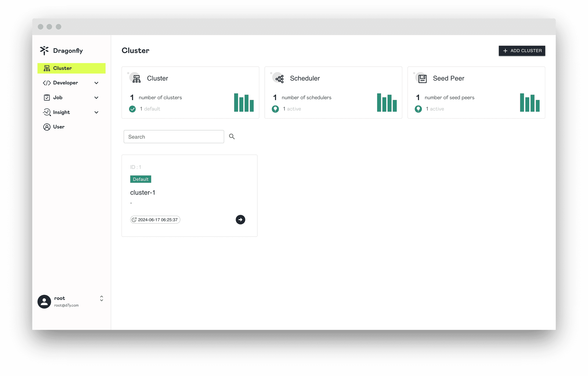Screen dimensions: 588x376
Task: Click the clock icon beside creation date
Action: pyautogui.click(x=134, y=220)
